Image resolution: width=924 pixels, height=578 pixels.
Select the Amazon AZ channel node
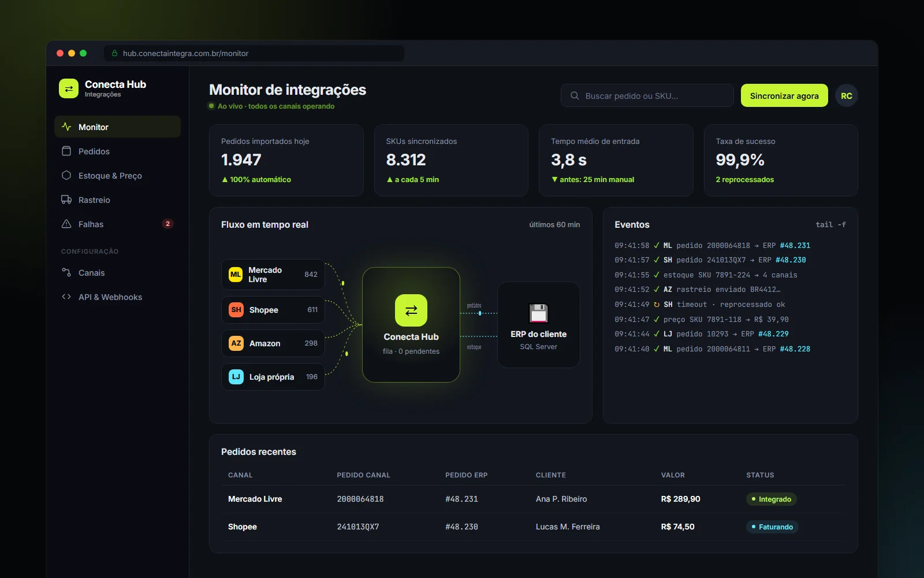click(x=273, y=343)
